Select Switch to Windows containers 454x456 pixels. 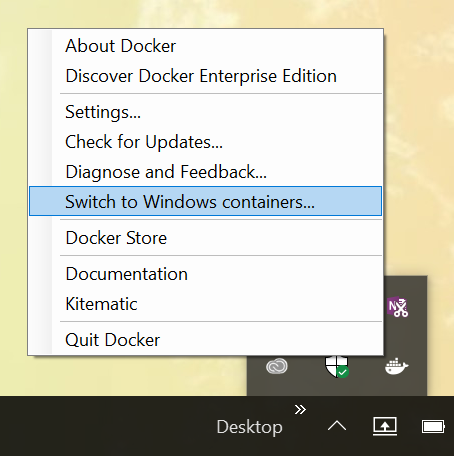[205, 201]
